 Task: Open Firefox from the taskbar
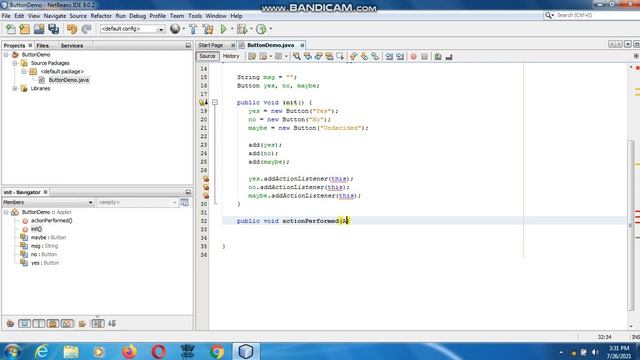coord(129,351)
